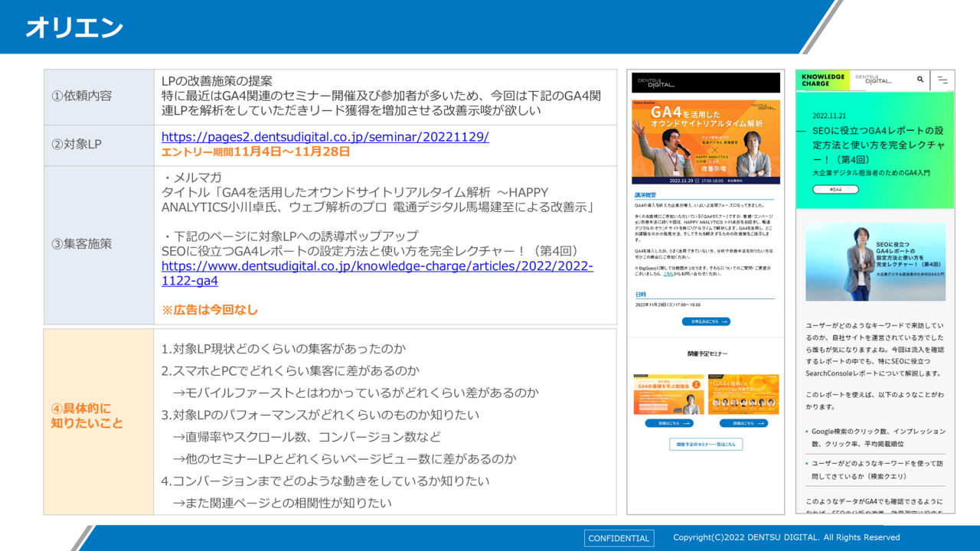
Task: Click the SEOに役立つGA4レポート article headline
Action: pyautogui.click(x=878, y=145)
